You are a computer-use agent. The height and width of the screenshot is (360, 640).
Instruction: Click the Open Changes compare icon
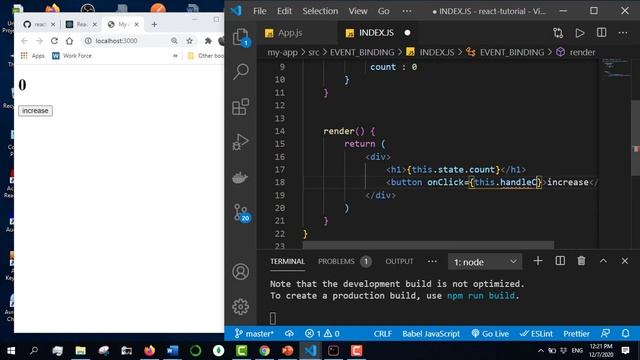point(558,33)
